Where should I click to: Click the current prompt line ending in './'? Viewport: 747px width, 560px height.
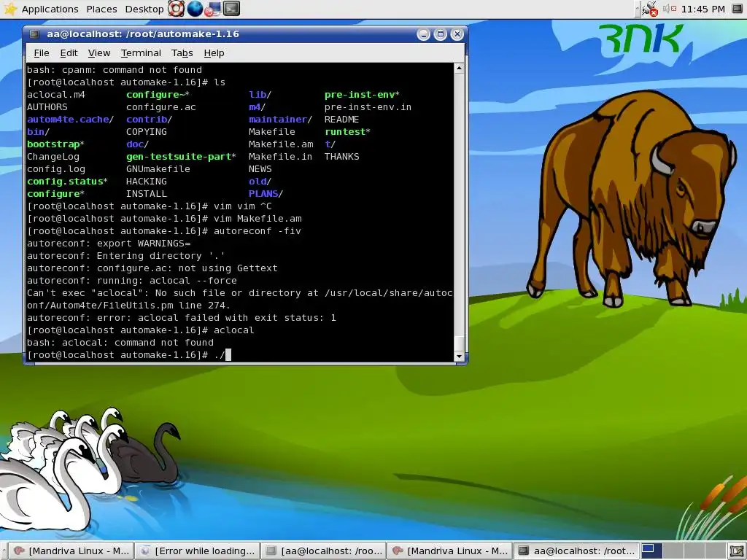pos(128,355)
